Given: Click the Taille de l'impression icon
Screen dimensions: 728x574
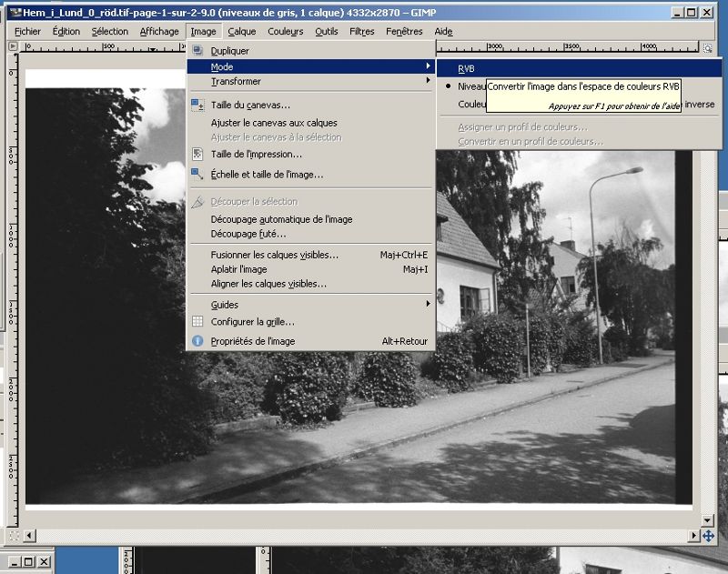Looking at the screenshot, I should (x=197, y=155).
